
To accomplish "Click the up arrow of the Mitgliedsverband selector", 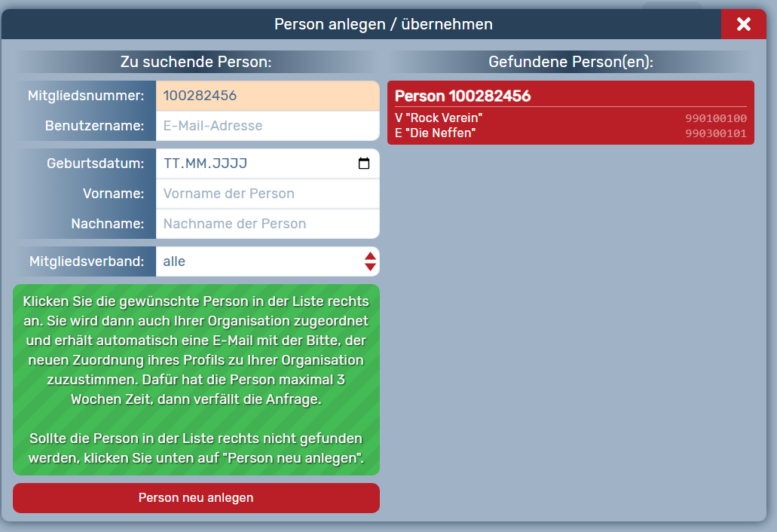I will coord(369,257).
